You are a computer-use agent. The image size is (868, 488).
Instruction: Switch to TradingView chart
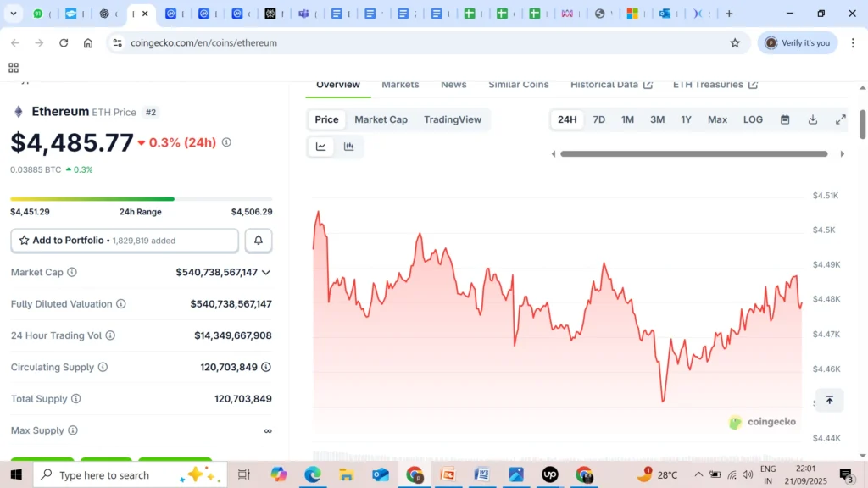point(453,119)
